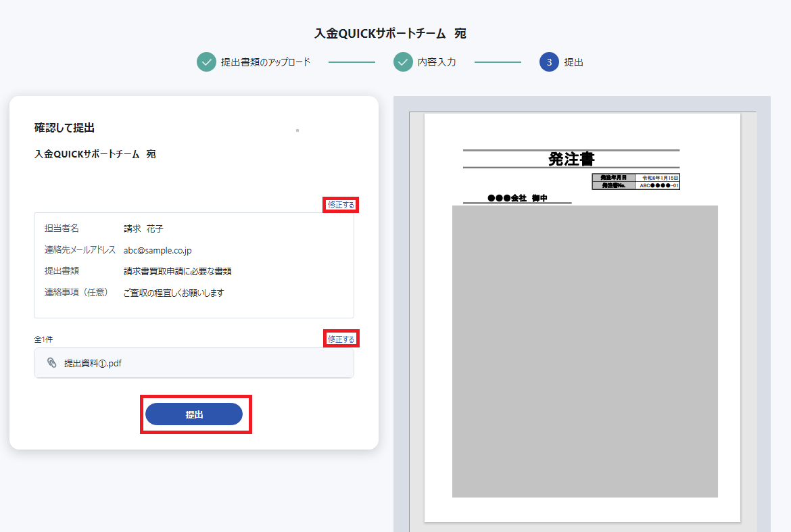Click the blue 提出 submit button

coord(194,414)
